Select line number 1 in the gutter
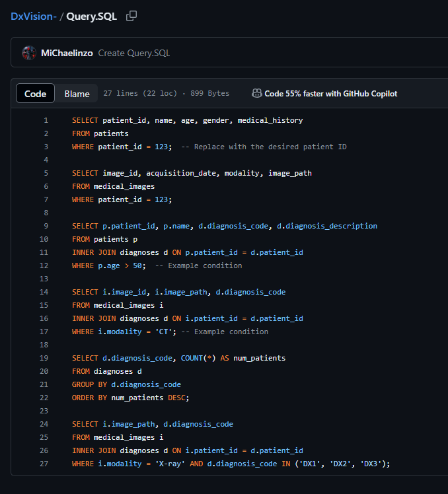The image size is (448, 494). 46,120
